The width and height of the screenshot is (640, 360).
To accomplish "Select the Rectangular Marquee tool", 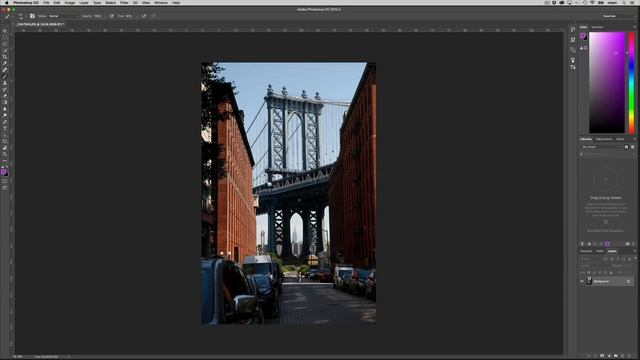I will (x=5, y=37).
